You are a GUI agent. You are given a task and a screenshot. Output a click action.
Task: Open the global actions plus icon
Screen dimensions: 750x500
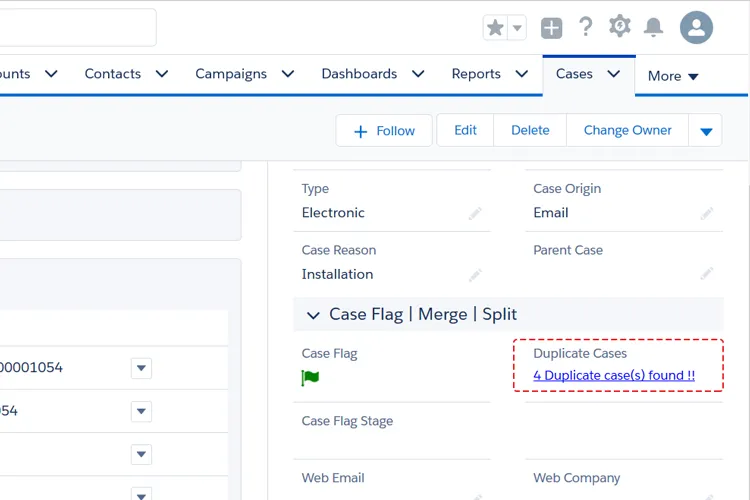(552, 28)
